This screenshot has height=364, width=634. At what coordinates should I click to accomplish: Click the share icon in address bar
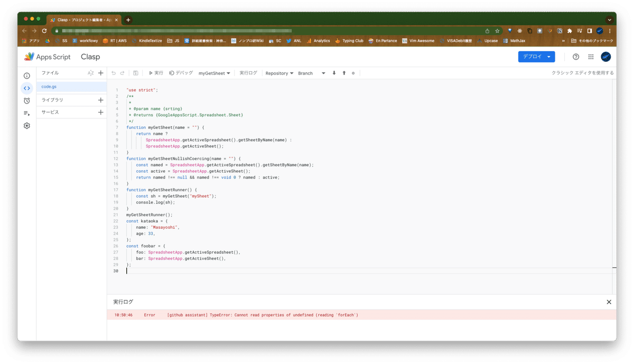[x=487, y=31]
